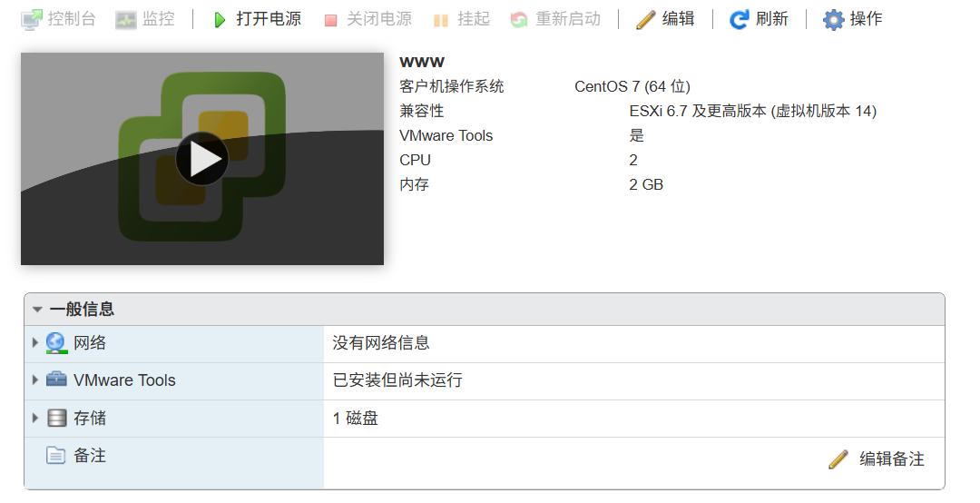Click the 内存 label

point(415,184)
